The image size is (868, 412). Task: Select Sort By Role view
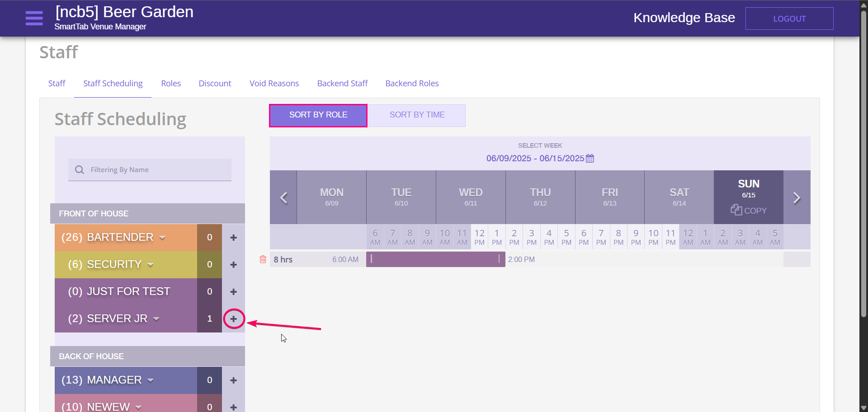click(318, 115)
